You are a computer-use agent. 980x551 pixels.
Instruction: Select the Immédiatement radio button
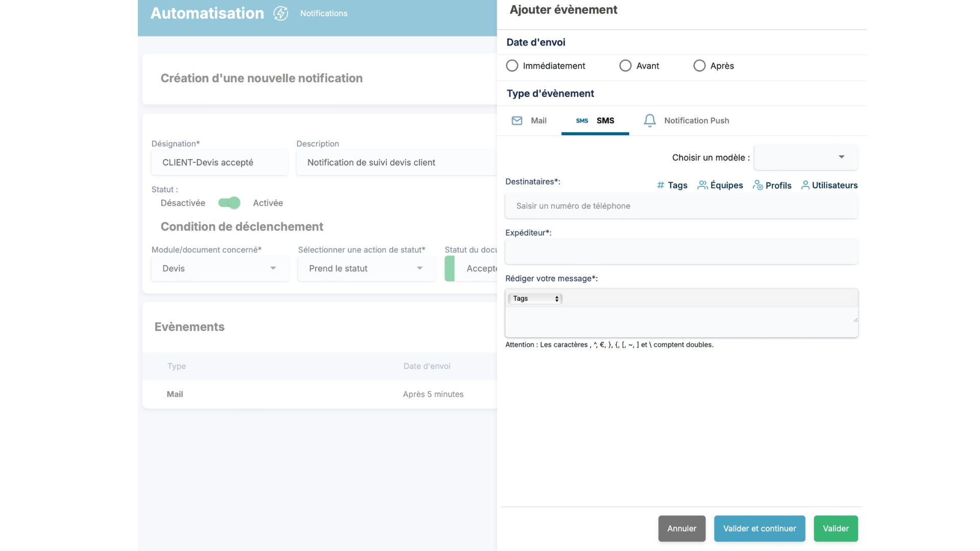[512, 66]
